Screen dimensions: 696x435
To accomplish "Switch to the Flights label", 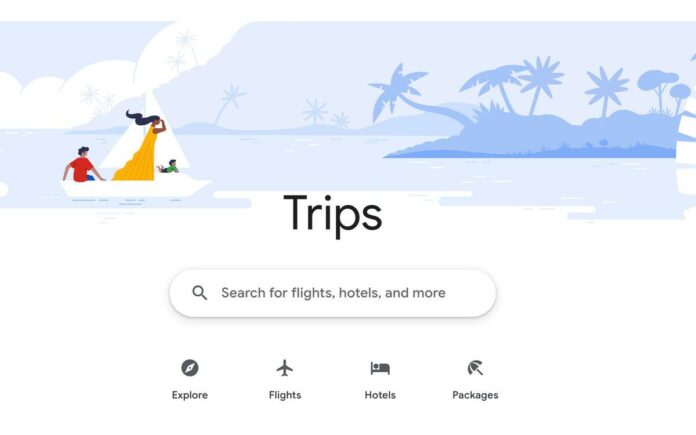I will [285, 395].
